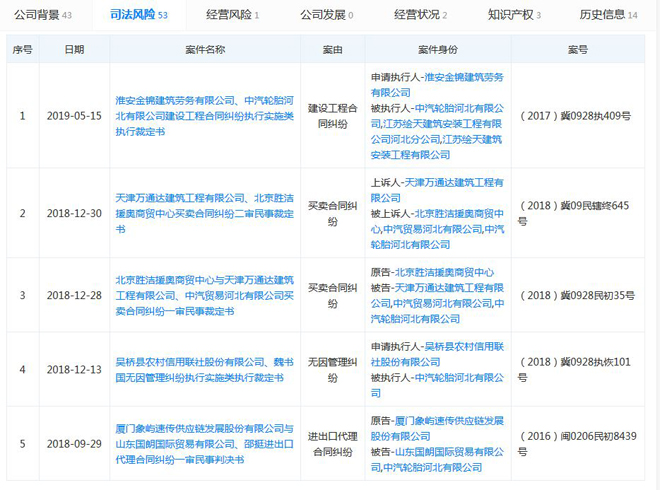Select case number （2016）闽0206民初8439号
The height and width of the screenshot is (490, 660).
tap(577, 444)
